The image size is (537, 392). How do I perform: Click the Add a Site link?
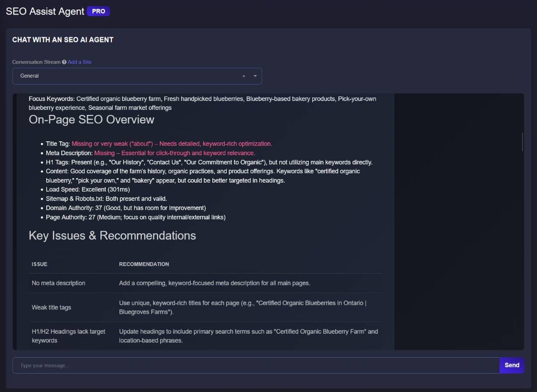tap(80, 62)
